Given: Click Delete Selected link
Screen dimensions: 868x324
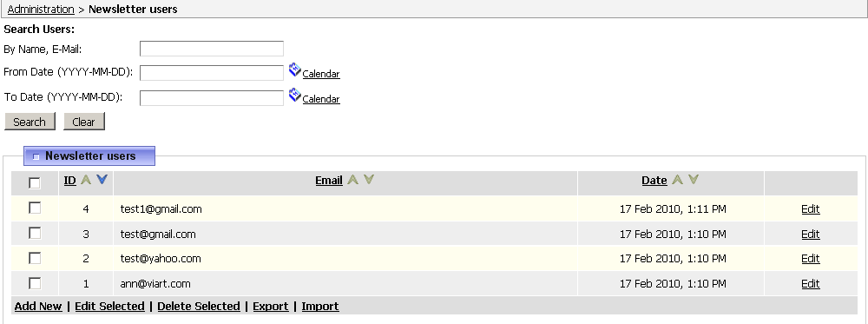Looking at the screenshot, I should coord(199,307).
